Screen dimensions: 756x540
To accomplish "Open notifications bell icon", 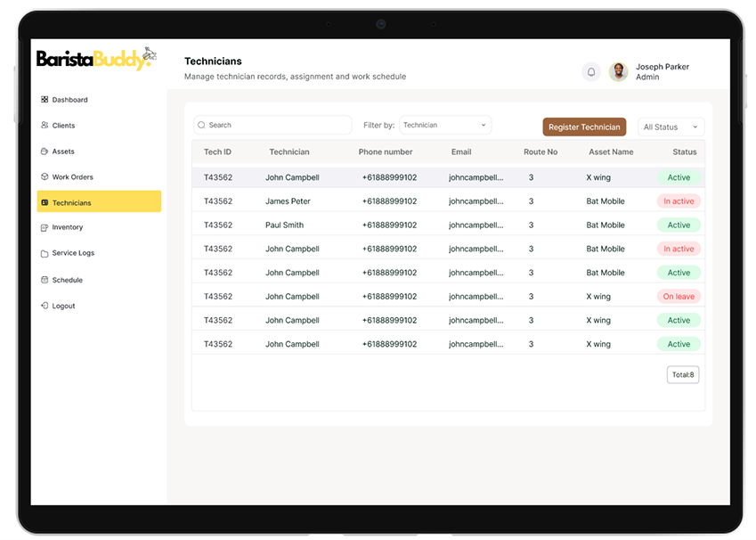I will pos(590,72).
